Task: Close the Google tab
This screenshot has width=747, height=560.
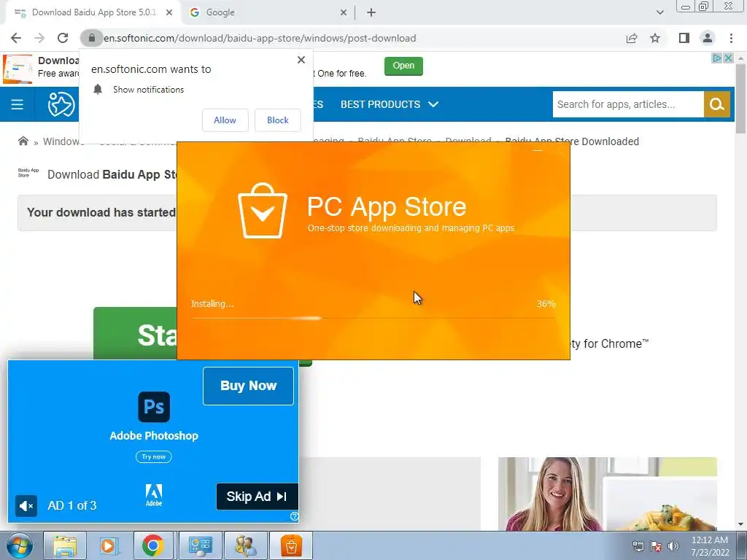Action: pos(344,12)
